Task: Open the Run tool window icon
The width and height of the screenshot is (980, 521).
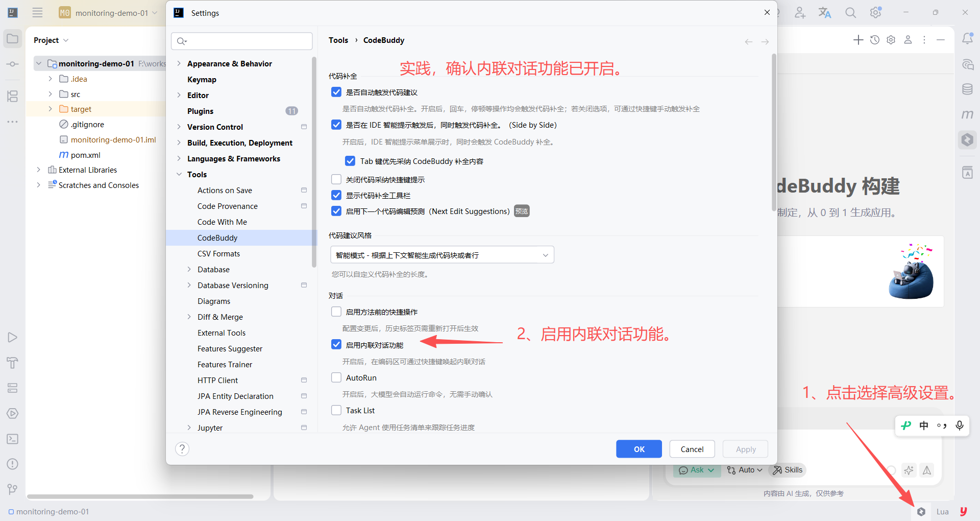Action: pyautogui.click(x=13, y=337)
